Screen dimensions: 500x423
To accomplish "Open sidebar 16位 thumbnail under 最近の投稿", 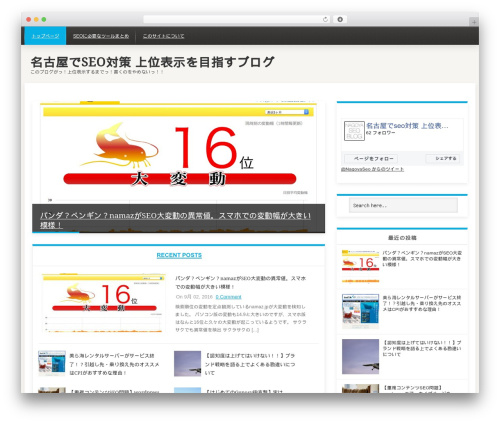I will 360,267.
